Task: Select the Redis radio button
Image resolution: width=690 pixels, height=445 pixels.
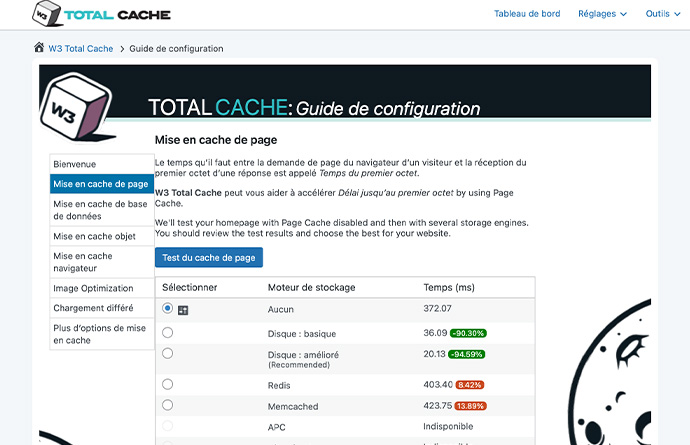Action: (167, 384)
